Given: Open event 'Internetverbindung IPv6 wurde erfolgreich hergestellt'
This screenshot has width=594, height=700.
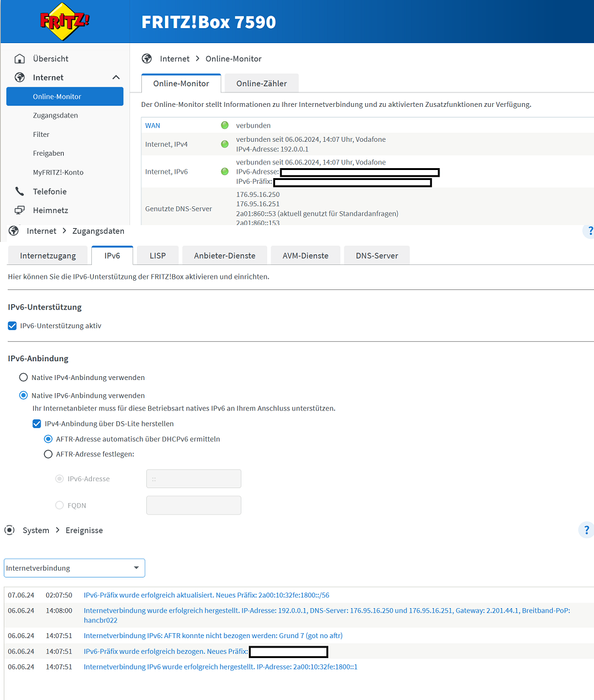Looking at the screenshot, I should coord(221,666).
